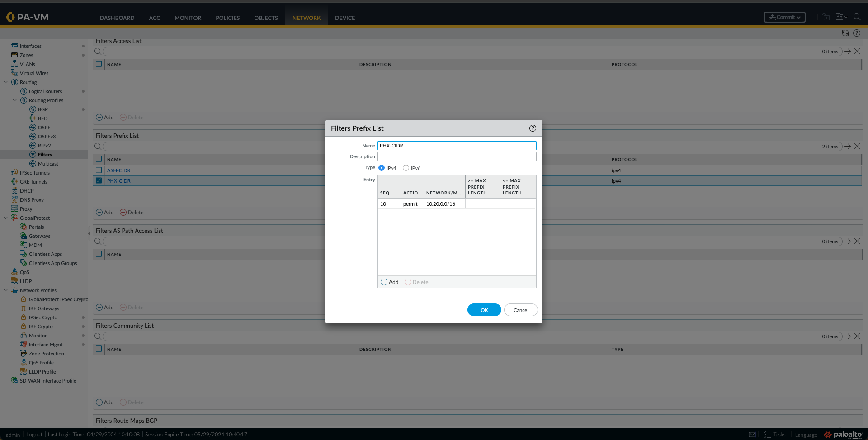Open the help icon in Filters Prefix List dialog

[532, 128]
